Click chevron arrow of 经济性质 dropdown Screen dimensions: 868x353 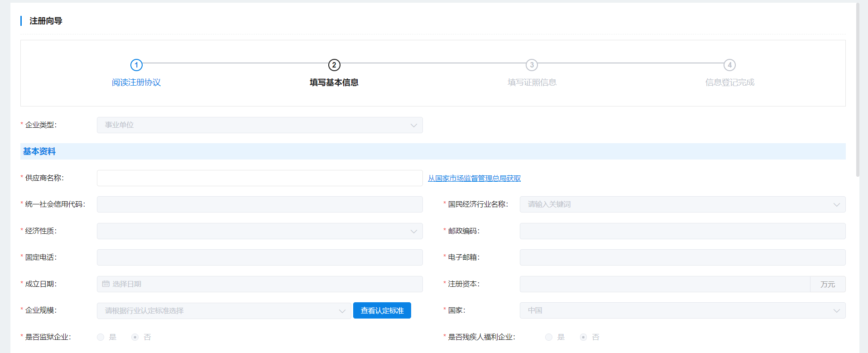pyautogui.click(x=413, y=232)
